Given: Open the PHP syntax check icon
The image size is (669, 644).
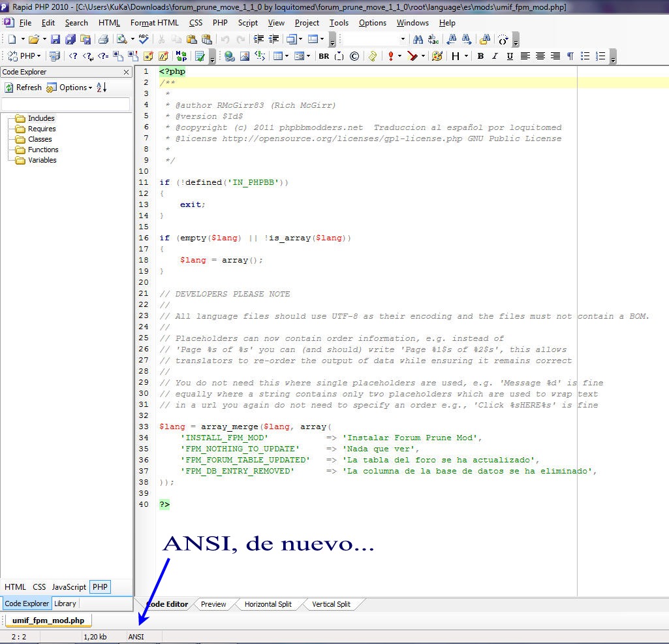Looking at the screenshot, I should (x=199, y=56).
